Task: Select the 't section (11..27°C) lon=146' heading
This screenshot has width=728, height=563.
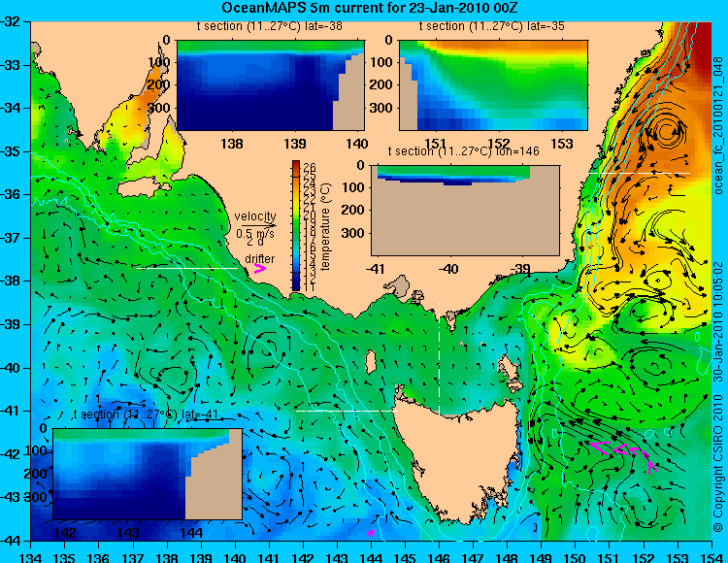Action: (x=463, y=151)
